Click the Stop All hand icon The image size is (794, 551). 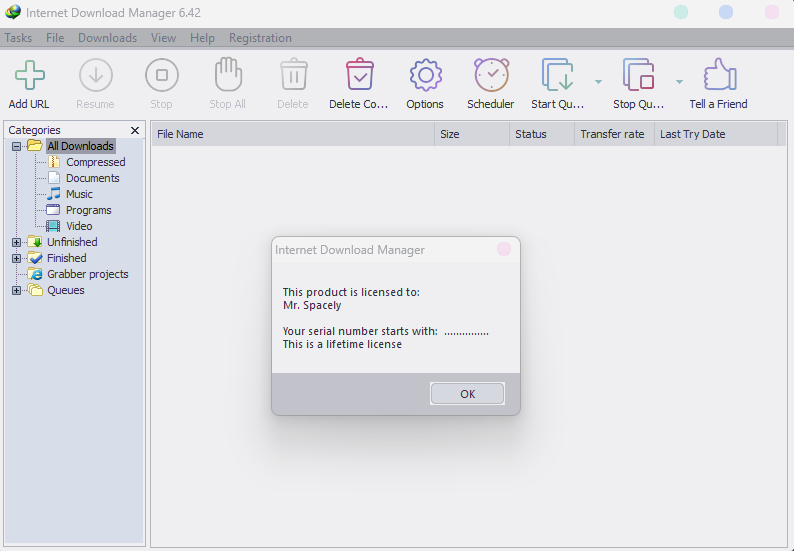[228, 74]
